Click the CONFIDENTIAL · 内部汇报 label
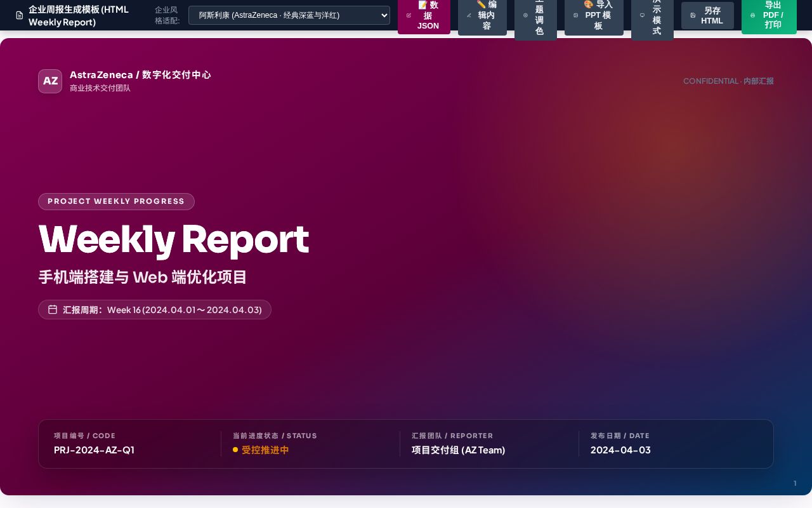 (x=728, y=81)
